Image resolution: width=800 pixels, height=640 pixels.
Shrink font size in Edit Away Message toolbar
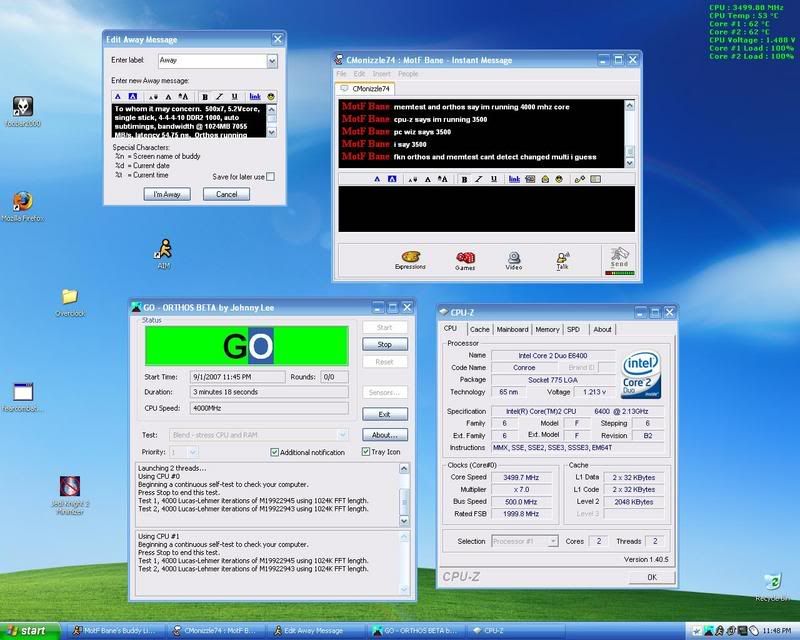click(x=153, y=96)
